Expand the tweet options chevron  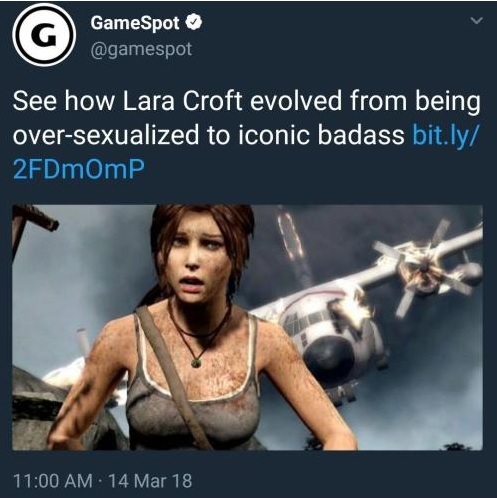477,21
